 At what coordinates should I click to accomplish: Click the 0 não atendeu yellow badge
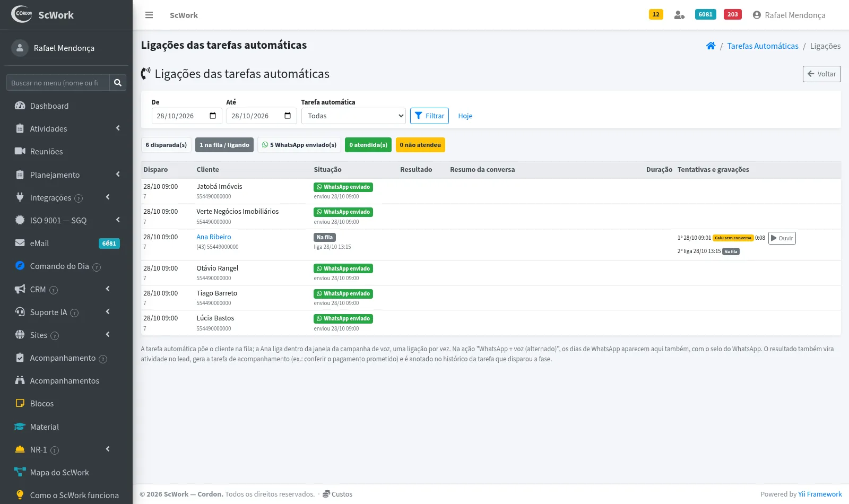[420, 145]
